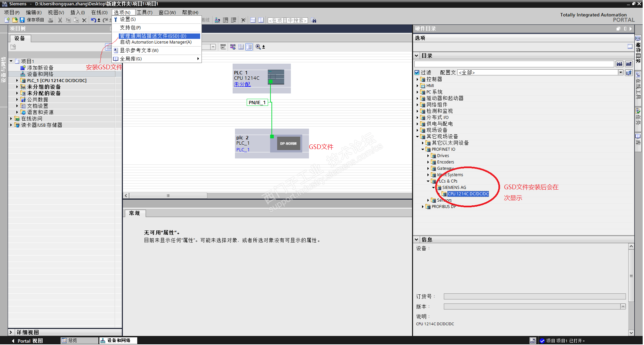This screenshot has height=345, width=644.
Task: Collapse the 其它现场设备 catalog folder
Action: [417, 137]
